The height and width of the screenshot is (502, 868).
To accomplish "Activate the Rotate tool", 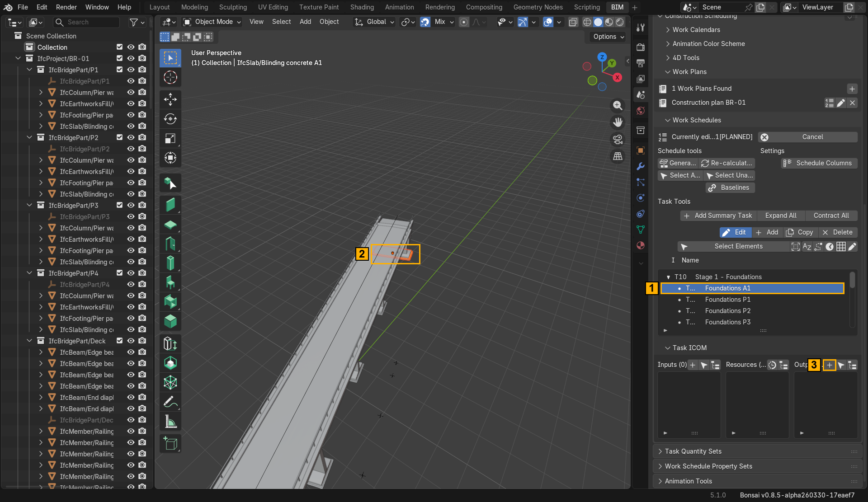I will [170, 119].
